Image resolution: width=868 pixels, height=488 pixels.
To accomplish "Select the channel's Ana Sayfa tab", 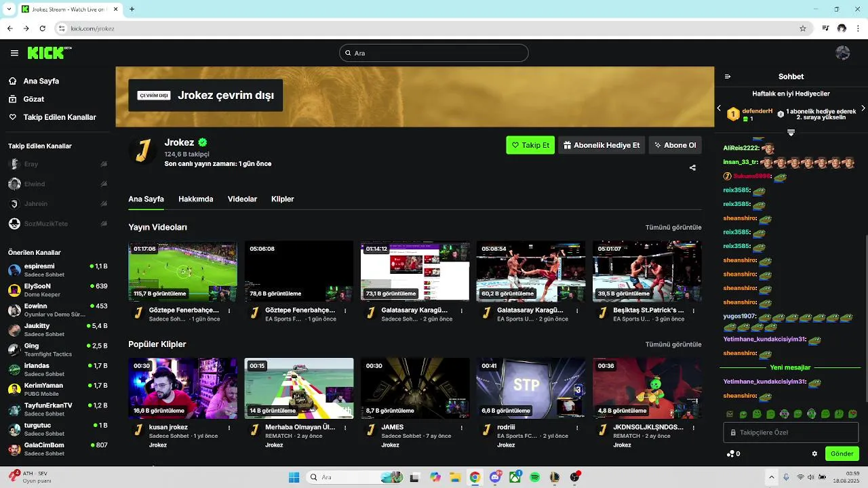I will coord(146,199).
